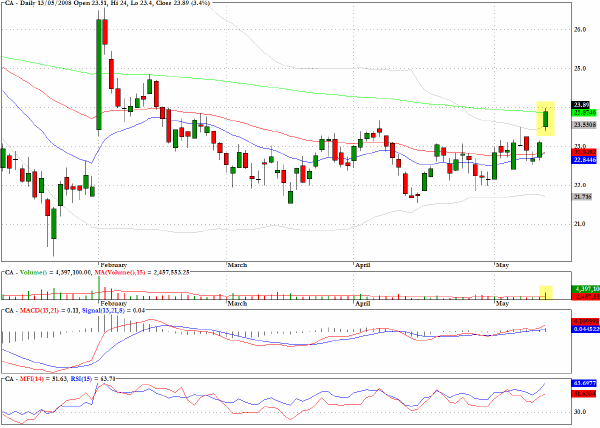Click the 'RSI(15)' indicator label
This screenshot has width=600, height=428.
pos(82,379)
